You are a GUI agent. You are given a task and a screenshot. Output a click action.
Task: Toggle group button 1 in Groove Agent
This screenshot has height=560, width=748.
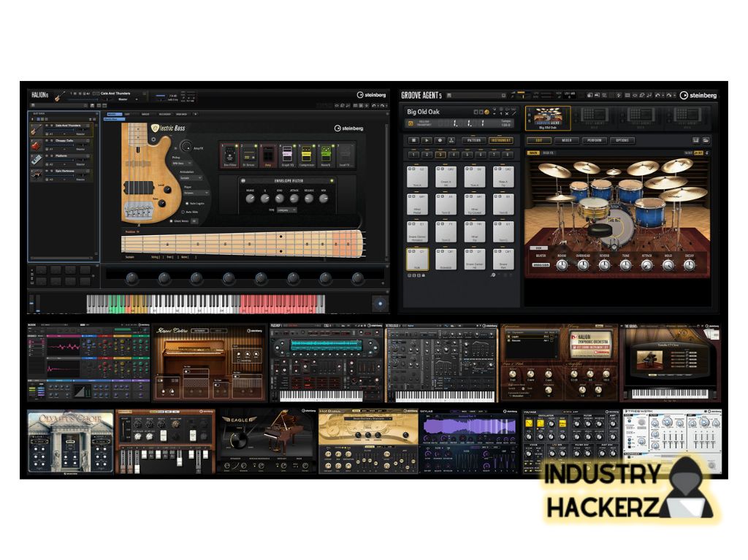(413, 155)
